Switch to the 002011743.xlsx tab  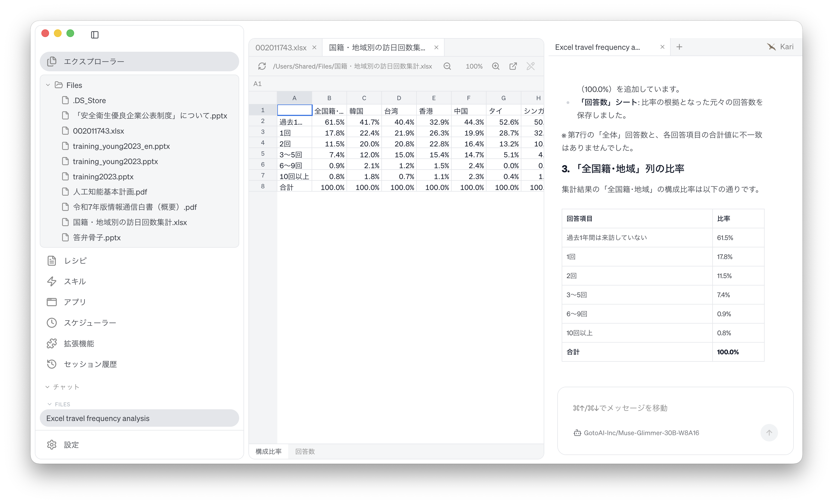point(281,48)
